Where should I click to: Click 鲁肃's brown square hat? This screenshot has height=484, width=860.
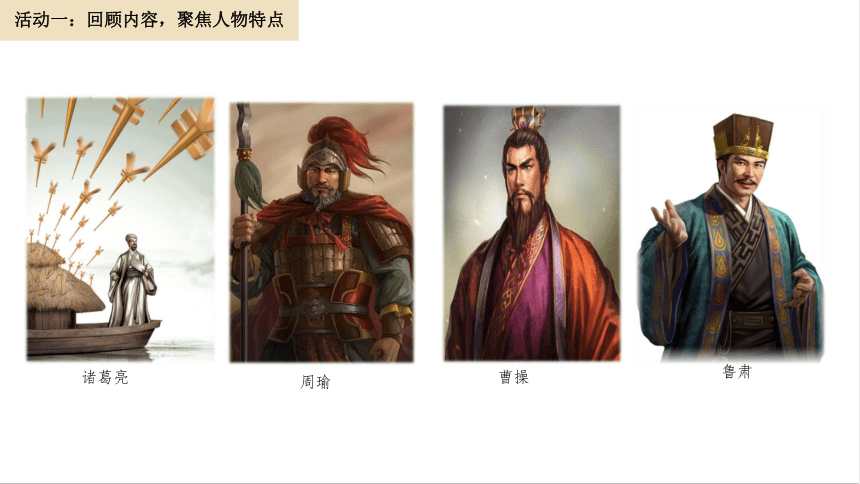743,136
